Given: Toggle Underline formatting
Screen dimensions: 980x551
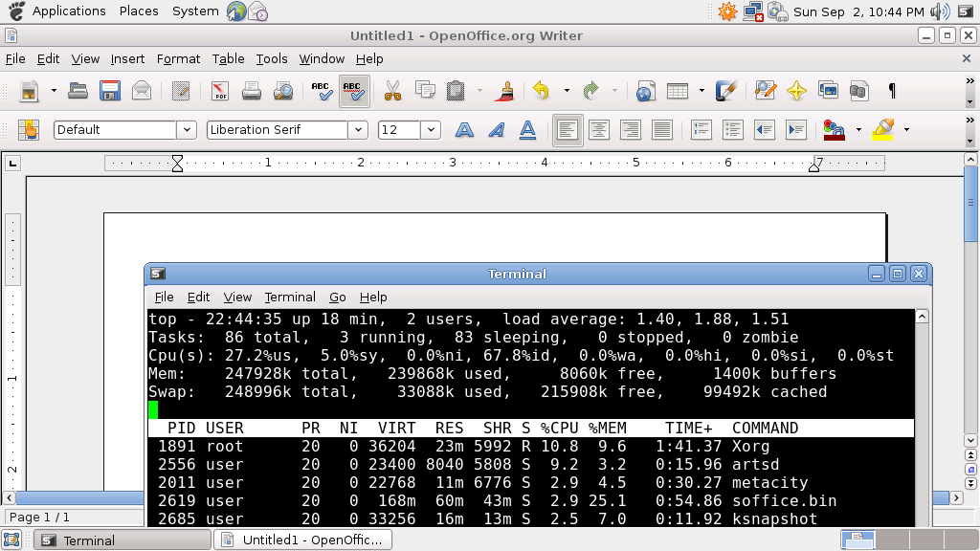Looking at the screenshot, I should point(527,130).
